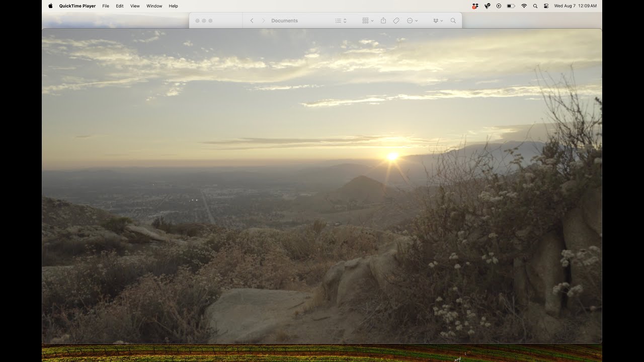Open Control Center
Screen dimensions: 644x362
[x=546, y=6]
